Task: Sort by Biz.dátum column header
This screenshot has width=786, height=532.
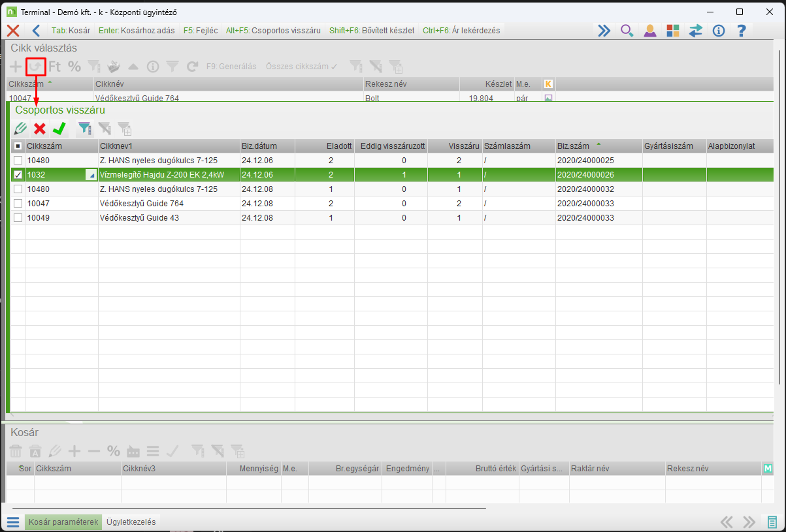Action: coord(267,146)
